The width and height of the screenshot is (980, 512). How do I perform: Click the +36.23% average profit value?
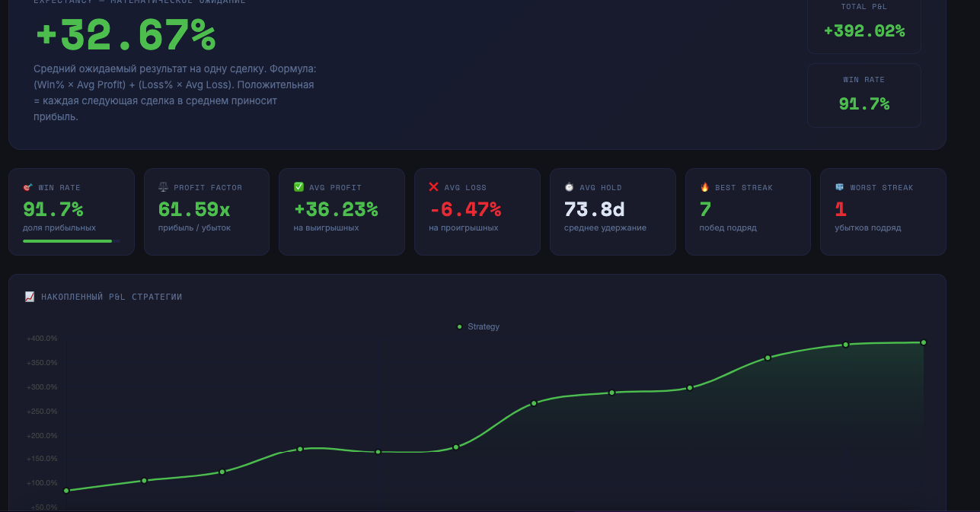[x=336, y=209]
